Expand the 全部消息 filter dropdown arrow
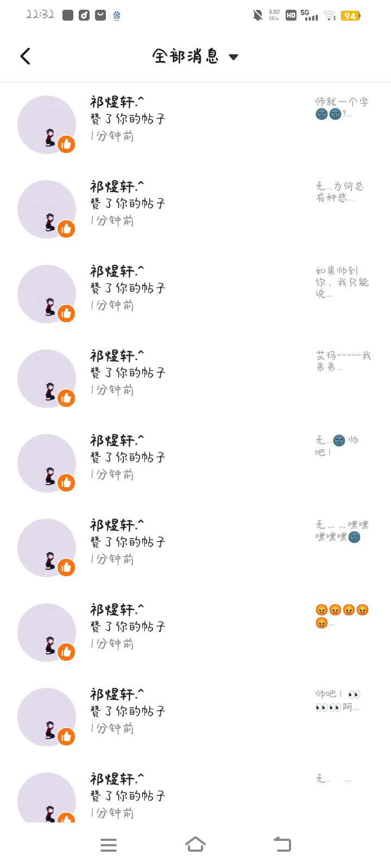 pos(234,57)
